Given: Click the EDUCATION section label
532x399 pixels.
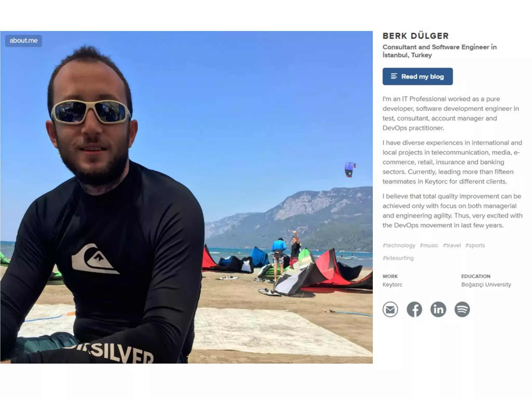Looking at the screenshot, I should click(x=476, y=276).
